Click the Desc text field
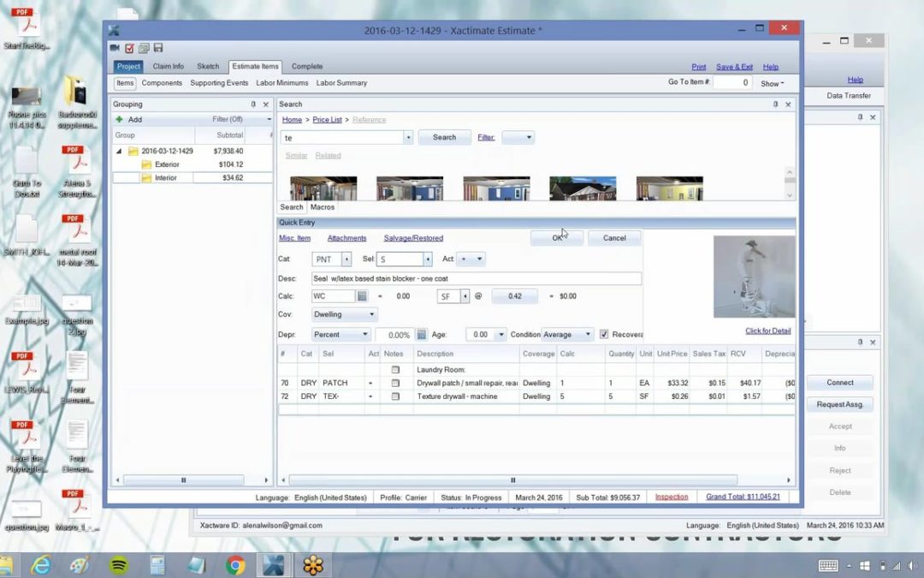 click(477, 278)
